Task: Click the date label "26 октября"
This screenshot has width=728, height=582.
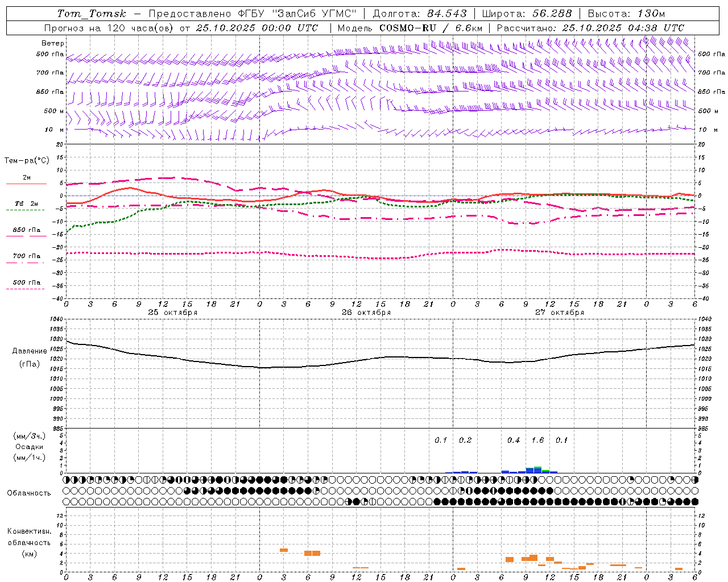Action: (x=366, y=313)
